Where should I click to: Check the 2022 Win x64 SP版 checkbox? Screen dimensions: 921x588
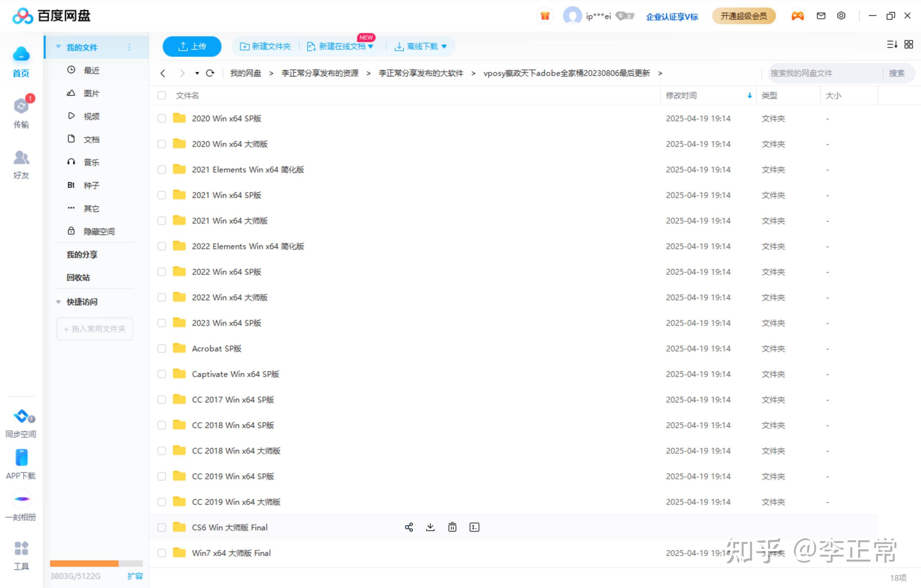[162, 272]
